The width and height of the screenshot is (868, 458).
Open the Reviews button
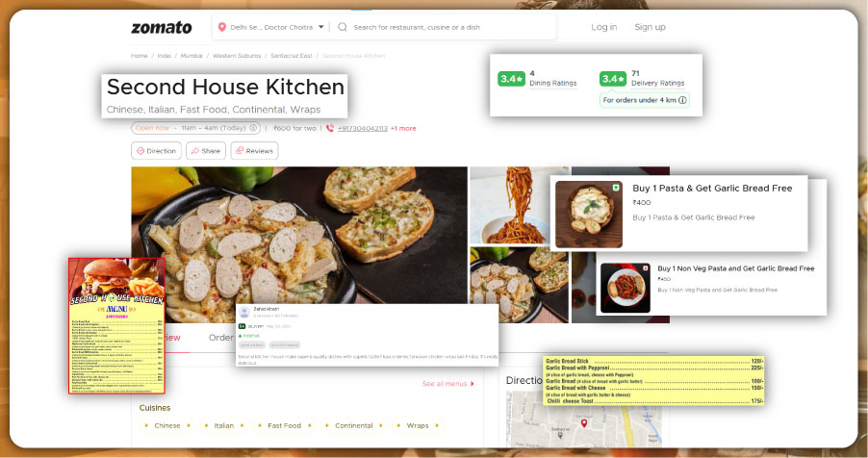tap(254, 150)
